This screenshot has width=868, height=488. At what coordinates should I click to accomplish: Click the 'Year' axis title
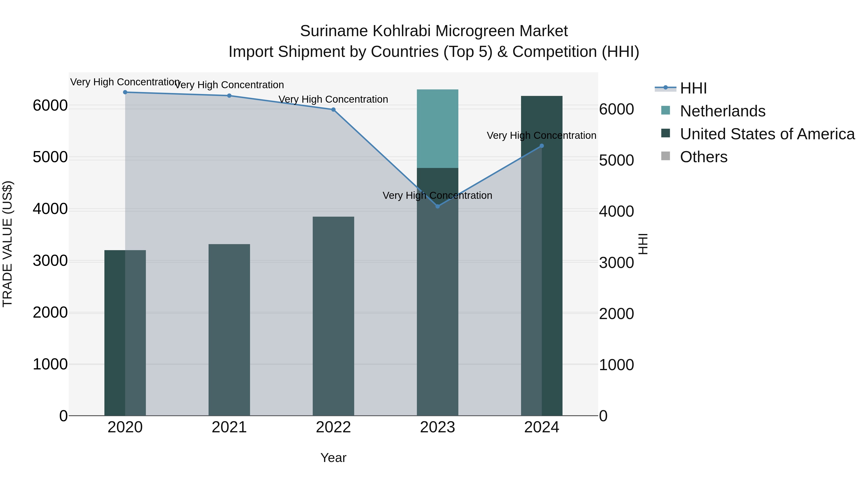coord(333,458)
